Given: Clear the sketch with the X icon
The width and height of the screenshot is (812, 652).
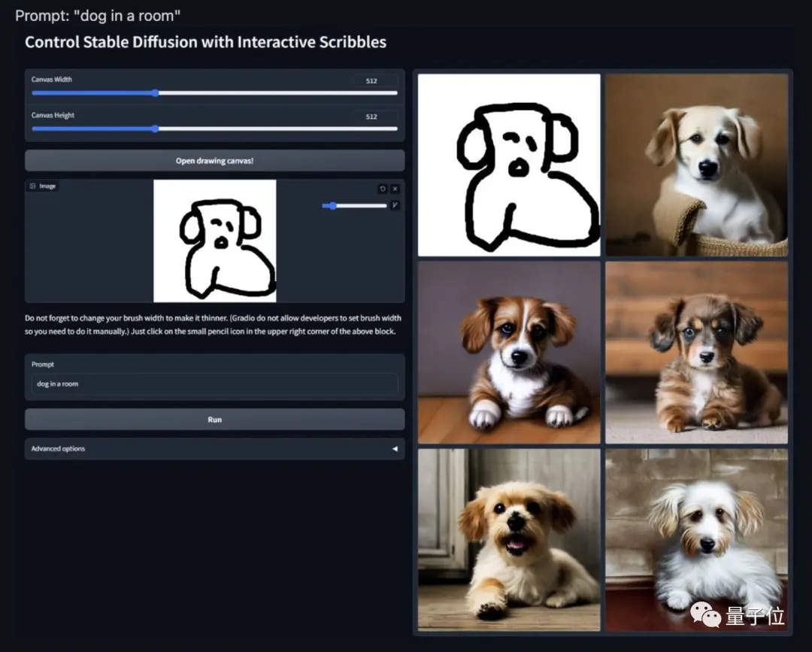Looking at the screenshot, I should [395, 189].
